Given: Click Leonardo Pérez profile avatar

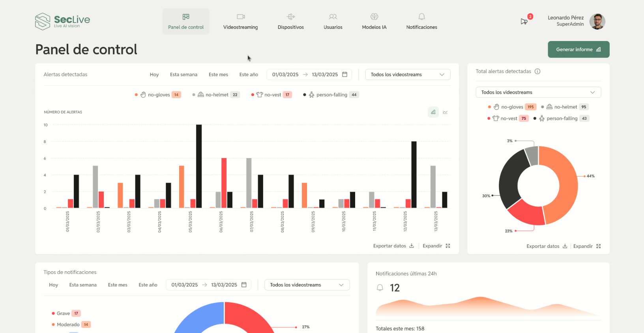Looking at the screenshot, I should [597, 21].
